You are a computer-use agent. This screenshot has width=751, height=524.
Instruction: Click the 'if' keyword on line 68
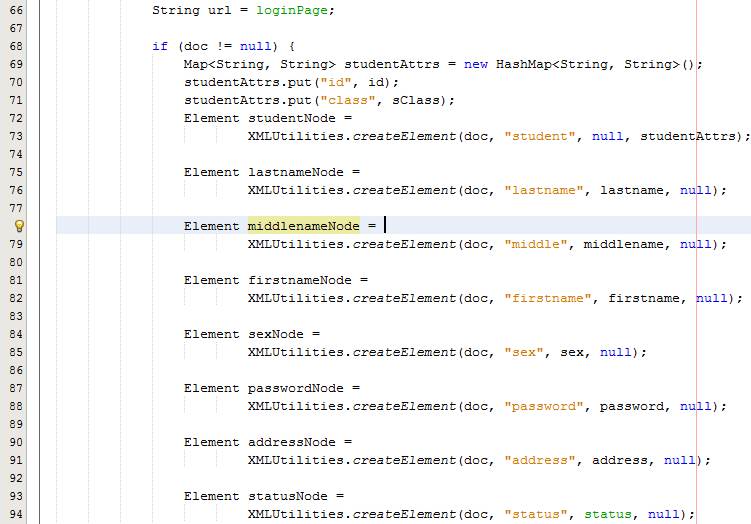pos(160,46)
